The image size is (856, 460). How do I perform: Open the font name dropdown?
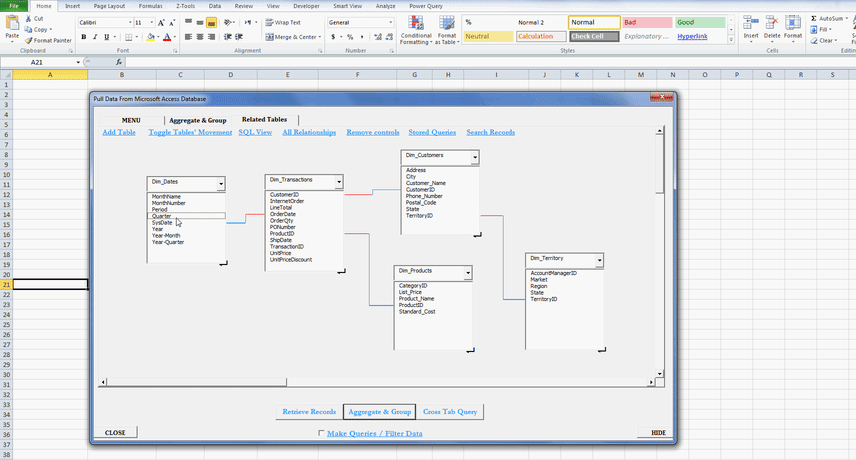tap(130, 22)
